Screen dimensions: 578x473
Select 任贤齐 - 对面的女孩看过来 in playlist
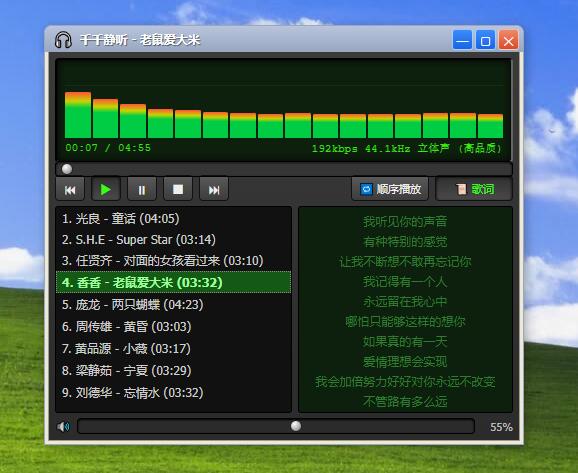pos(173,261)
